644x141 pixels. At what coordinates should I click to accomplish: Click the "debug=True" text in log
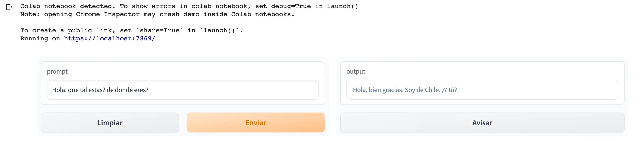coord(291,6)
